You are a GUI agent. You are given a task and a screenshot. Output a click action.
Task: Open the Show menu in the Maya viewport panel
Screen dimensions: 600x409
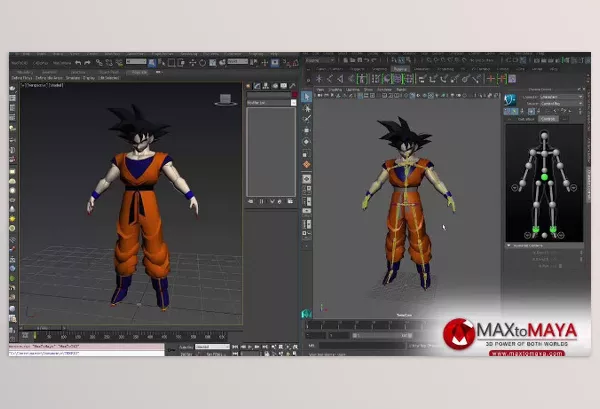[x=368, y=90]
